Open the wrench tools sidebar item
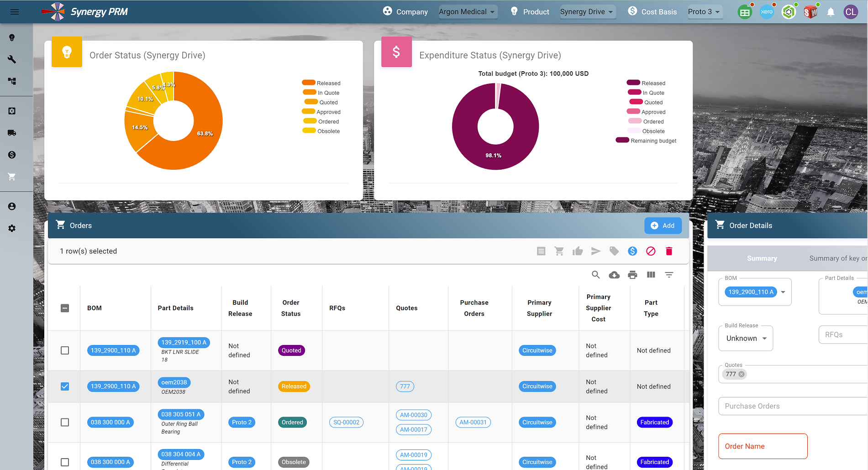The width and height of the screenshot is (868, 470). click(12, 59)
